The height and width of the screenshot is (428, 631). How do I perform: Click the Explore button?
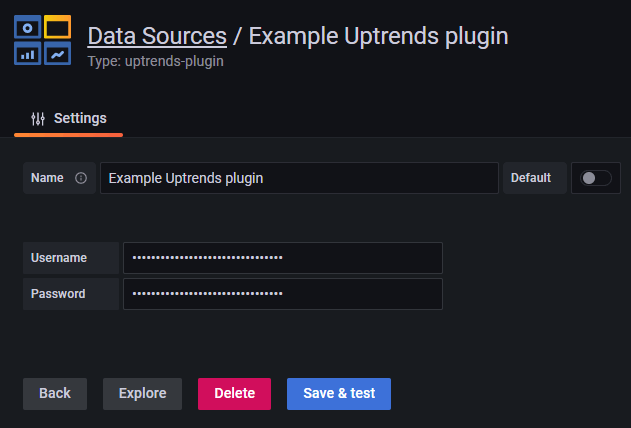coord(142,393)
